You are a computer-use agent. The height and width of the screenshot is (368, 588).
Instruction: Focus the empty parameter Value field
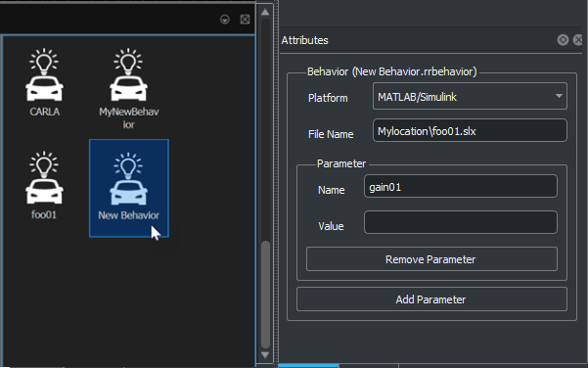460,222
